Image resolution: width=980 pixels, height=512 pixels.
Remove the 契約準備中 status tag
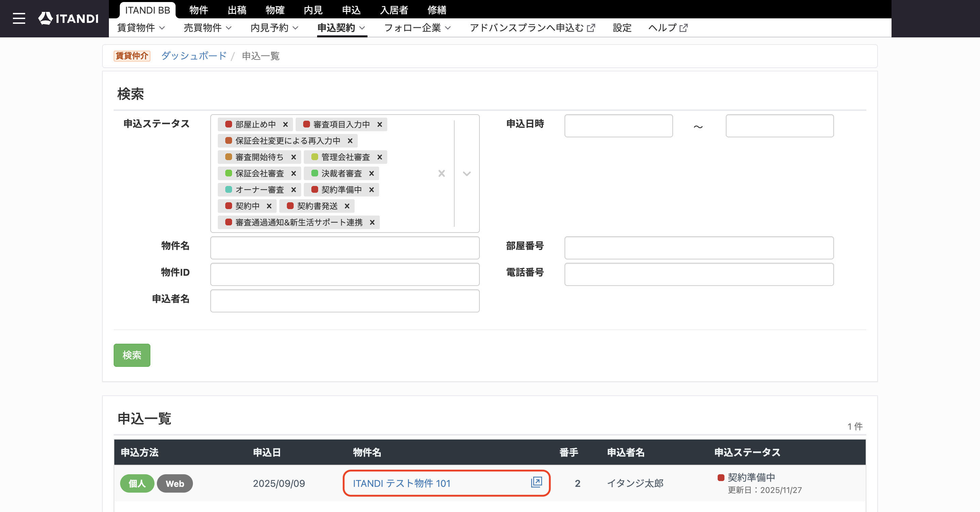(x=371, y=190)
